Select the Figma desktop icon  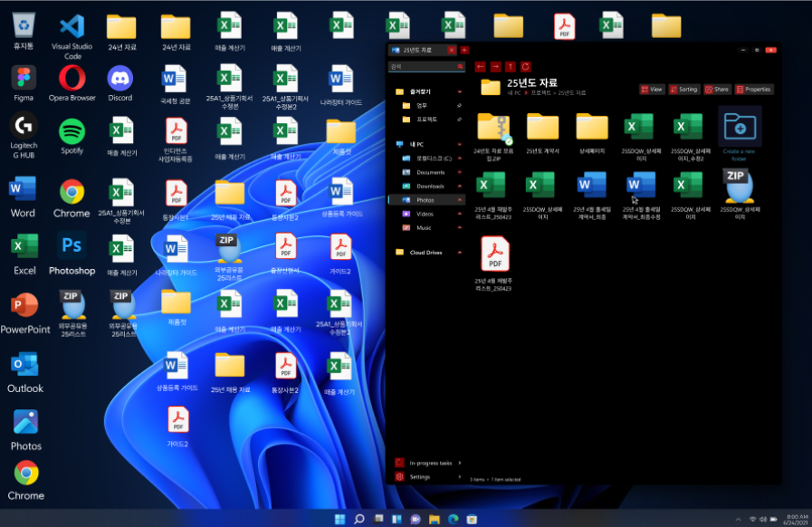point(24,83)
